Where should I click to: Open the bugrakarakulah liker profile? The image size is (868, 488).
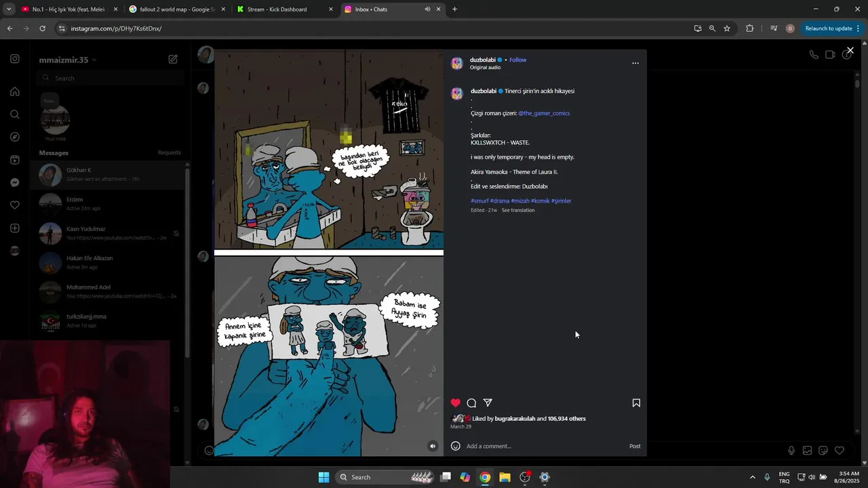point(515,419)
